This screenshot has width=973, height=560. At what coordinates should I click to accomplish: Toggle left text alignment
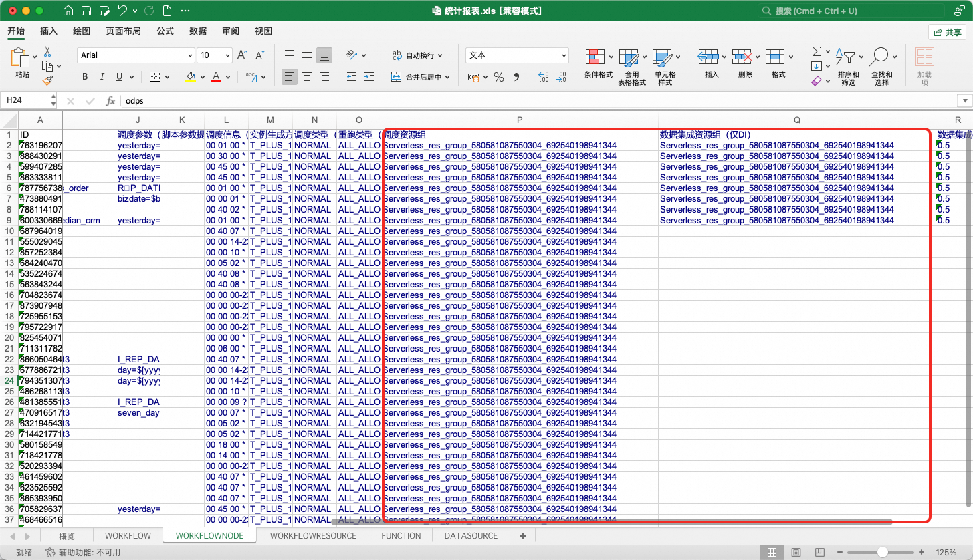pos(290,77)
